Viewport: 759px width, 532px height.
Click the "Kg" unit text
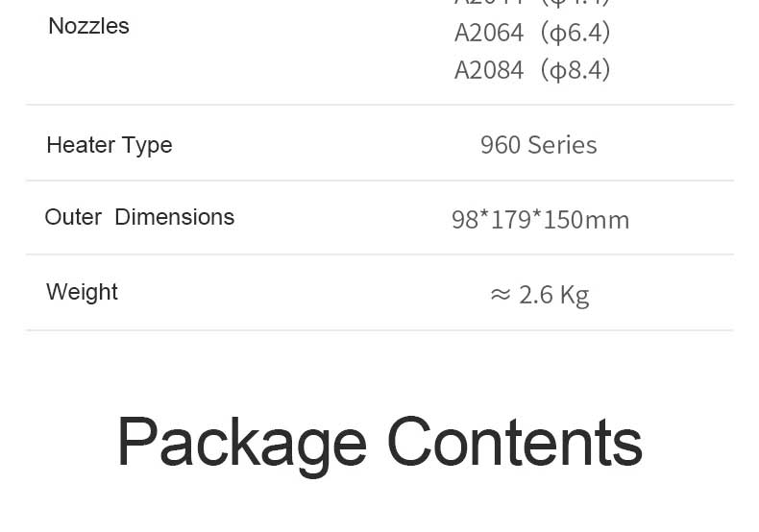574,294
